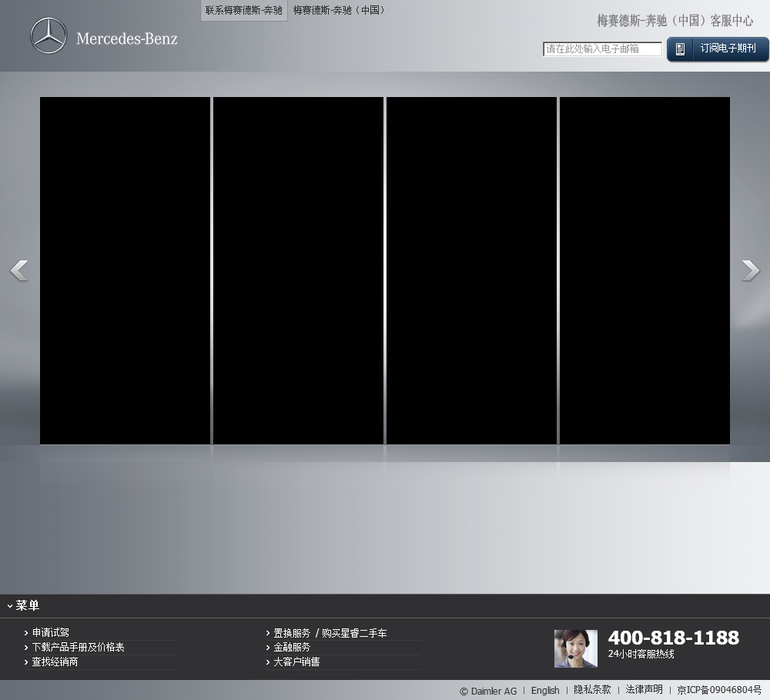Click the 订阅电子期刊 subscribe button
This screenshot has width=770, height=700.
tap(718, 49)
